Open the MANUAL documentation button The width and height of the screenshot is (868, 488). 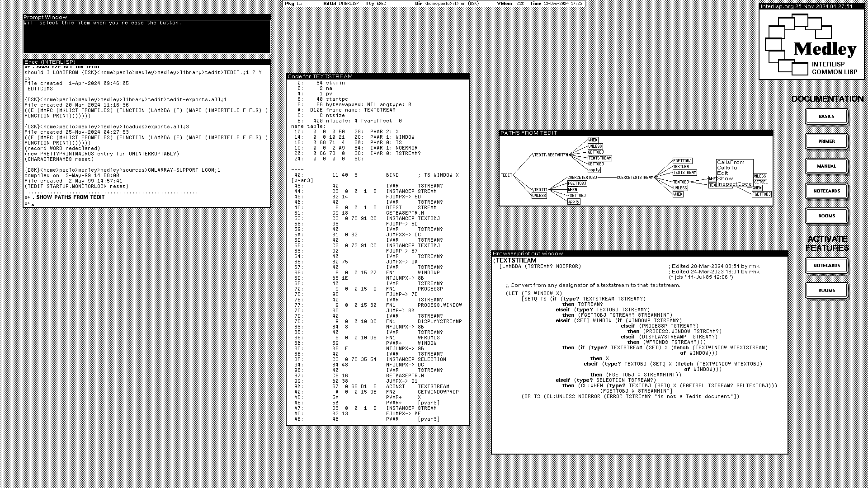[x=826, y=166]
